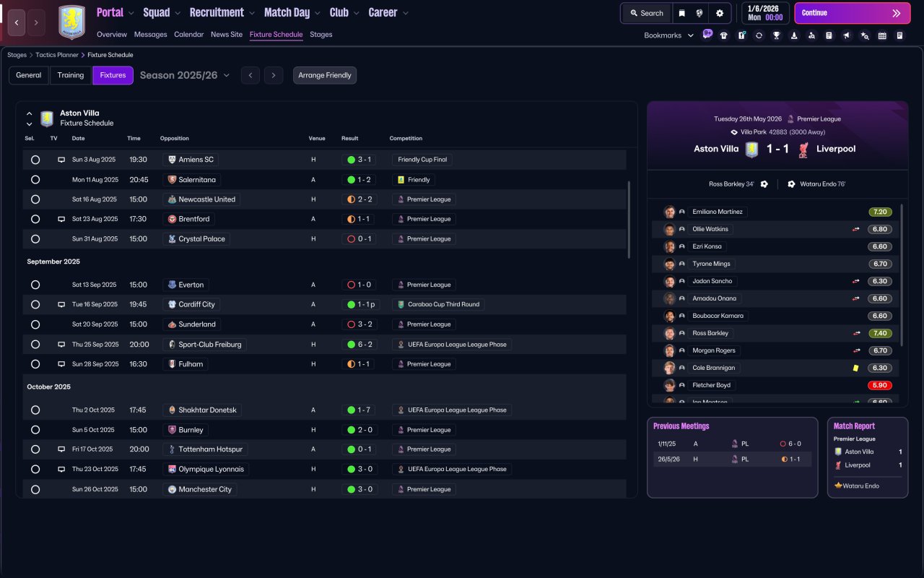Select the Everton fixture radio button

tap(35, 285)
